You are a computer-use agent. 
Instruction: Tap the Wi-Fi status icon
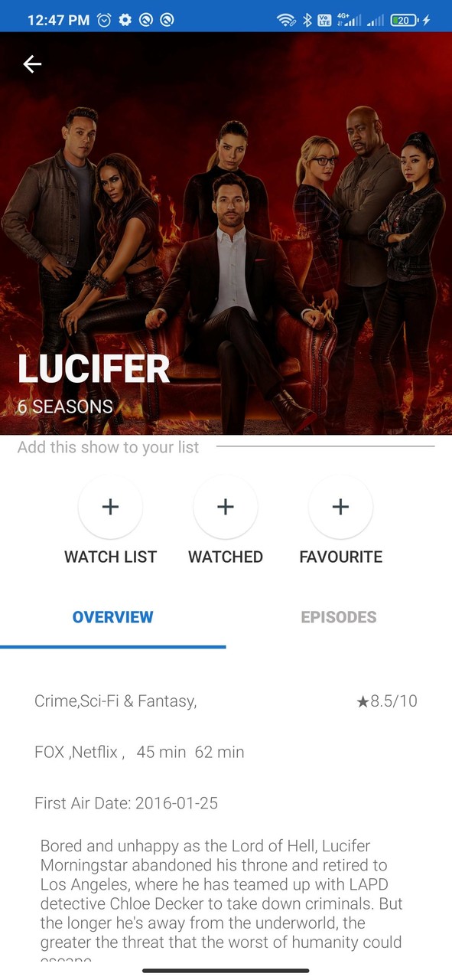tap(287, 21)
